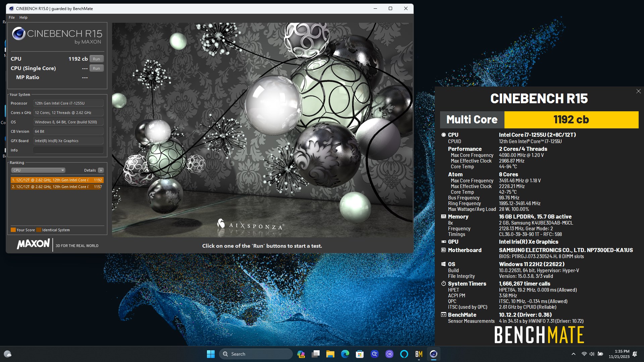The image size is (644, 362).
Task: Select ranking entry scoring 1192
Action: [57, 180]
